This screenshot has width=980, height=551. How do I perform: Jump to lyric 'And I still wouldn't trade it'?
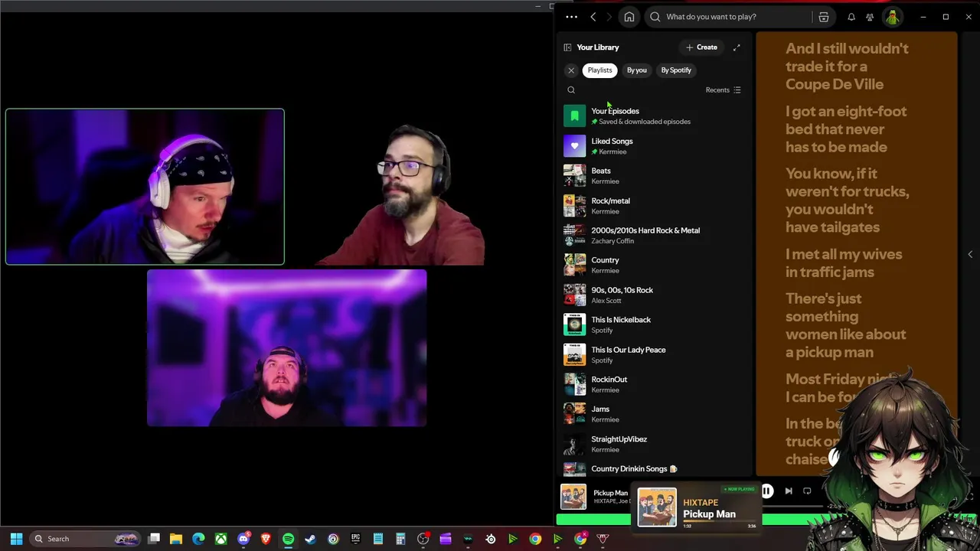[847, 67]
